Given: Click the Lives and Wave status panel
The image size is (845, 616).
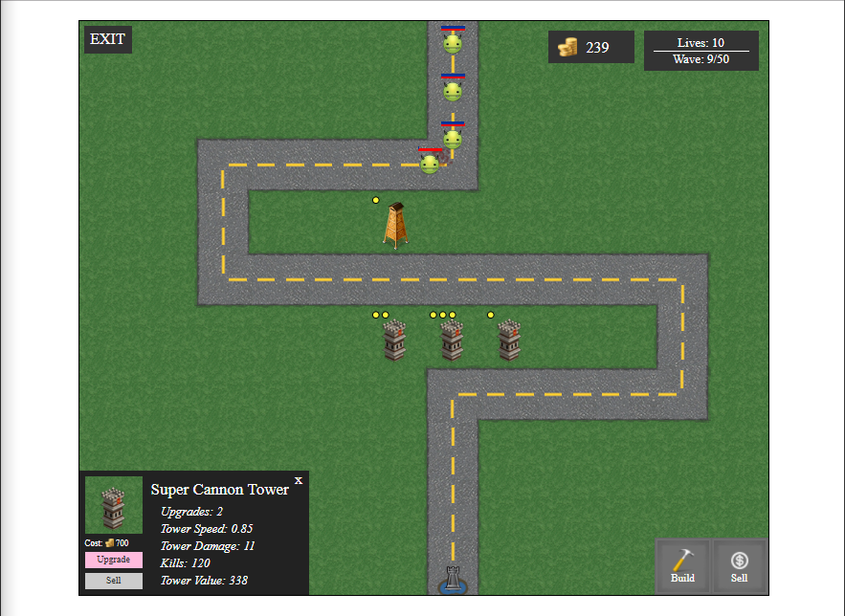Looking at the screenshot, I should [x=700, y=51].
